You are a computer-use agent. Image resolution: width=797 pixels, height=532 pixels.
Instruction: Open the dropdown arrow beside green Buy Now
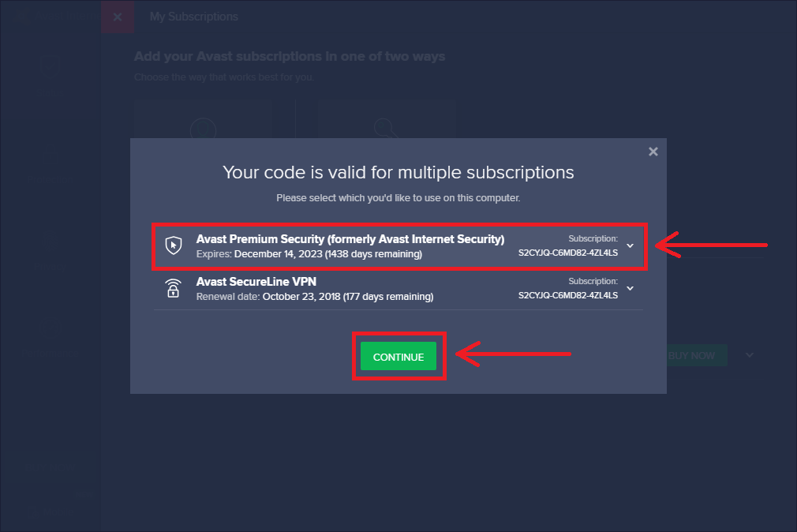[x=750, y=355]
